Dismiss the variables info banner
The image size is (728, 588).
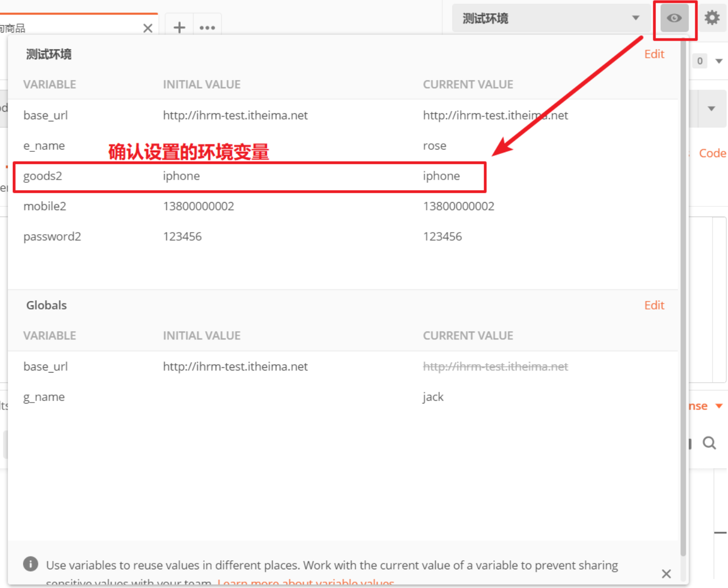(x=667, y=574)
